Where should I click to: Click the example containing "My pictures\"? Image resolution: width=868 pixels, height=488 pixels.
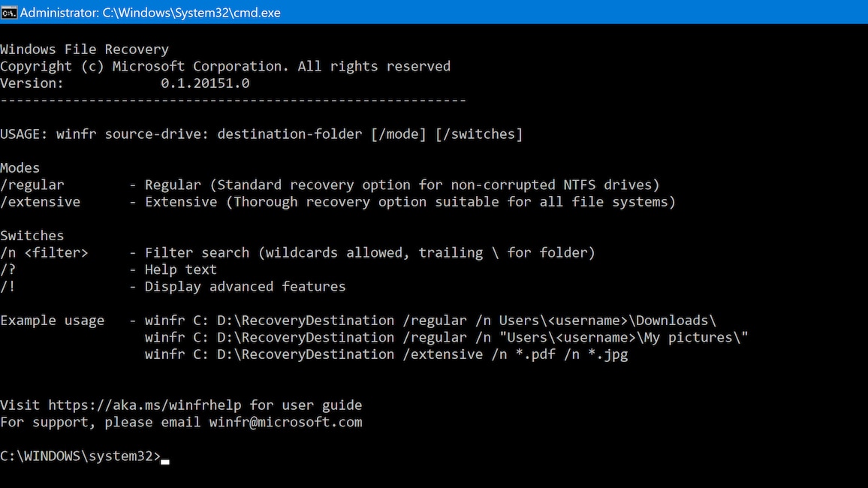(446, 338)
